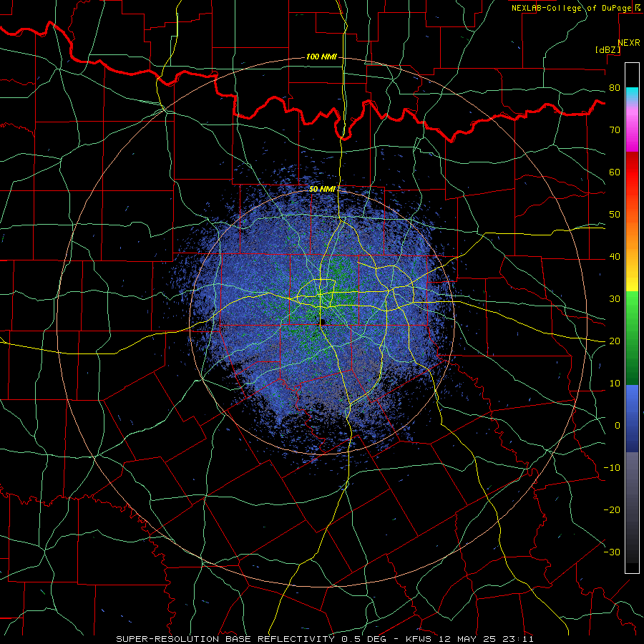This screenshot has height=644, width=644.
Task: Click the -20 value on the dBZ scale
Action: pos(612,509)
